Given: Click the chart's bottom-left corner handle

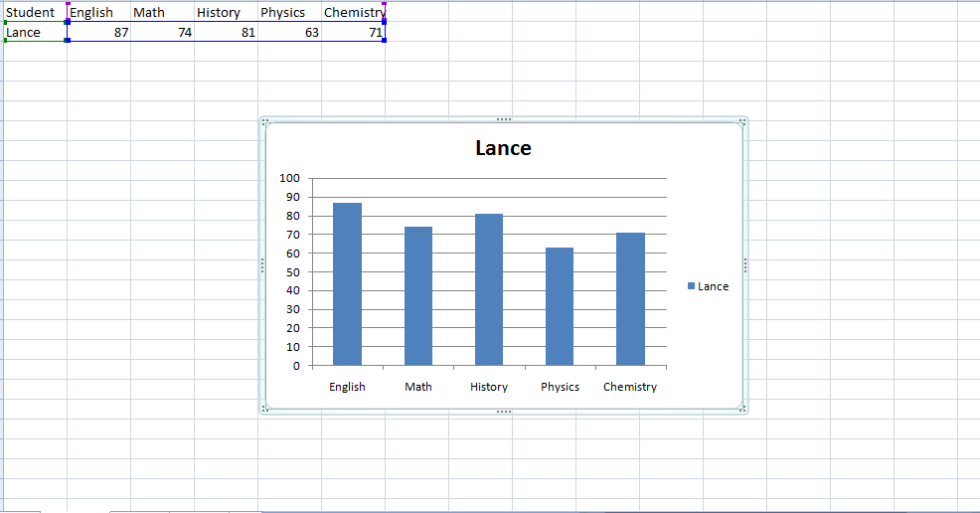Looking at the screenshot, I should click(265, 410).
